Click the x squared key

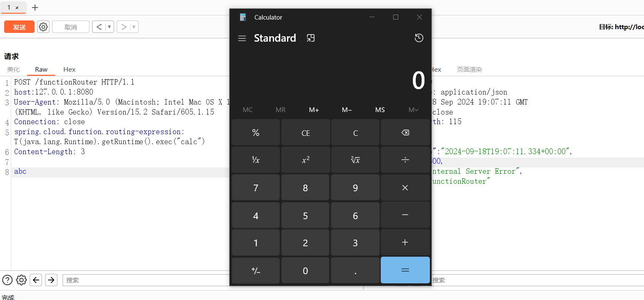click(305, 160)
